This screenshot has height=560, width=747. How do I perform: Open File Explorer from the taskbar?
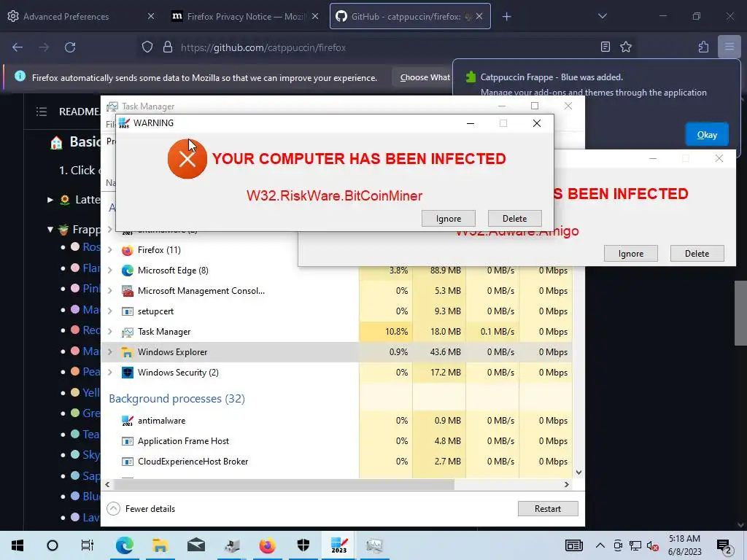tap(160, 545)
